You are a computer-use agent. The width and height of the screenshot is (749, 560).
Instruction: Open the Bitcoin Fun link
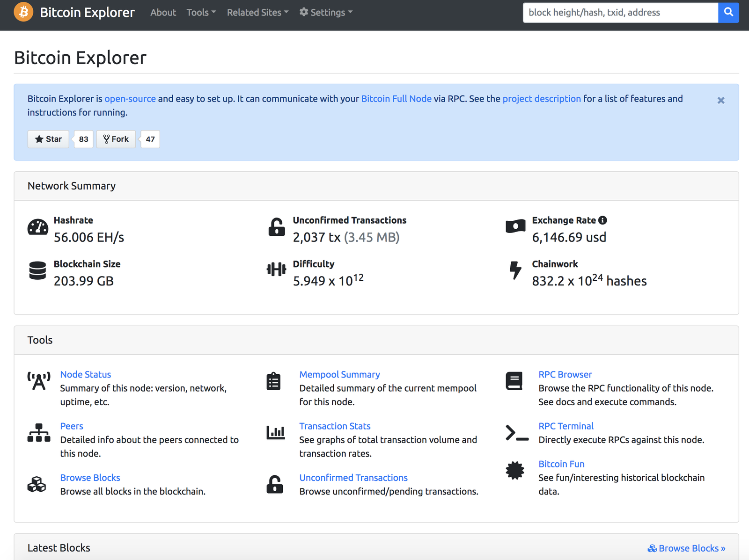[x=562, y=464]
